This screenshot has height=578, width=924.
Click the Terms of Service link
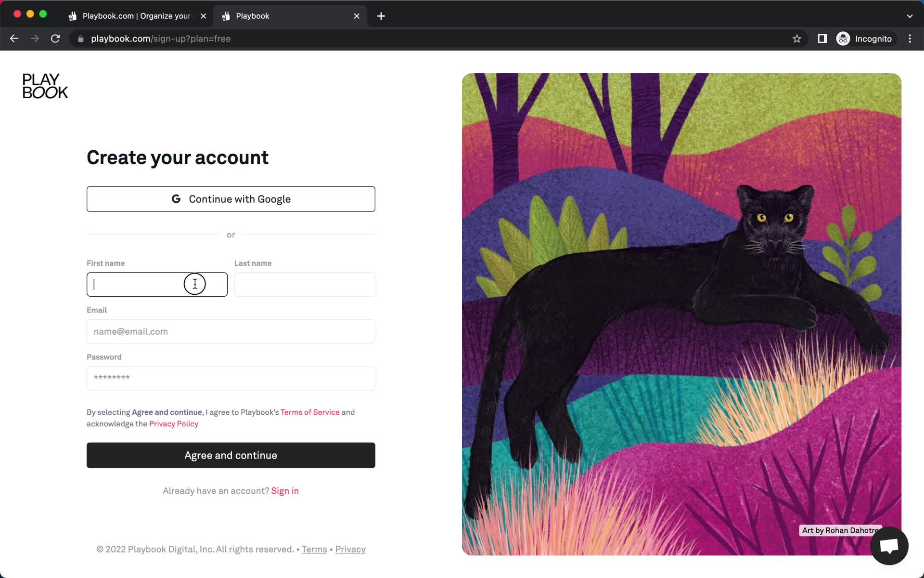310,412
